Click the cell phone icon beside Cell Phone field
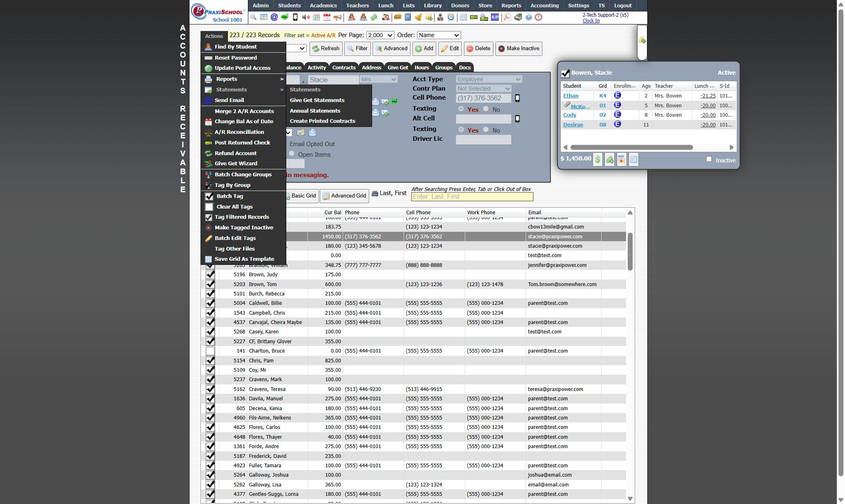The width and height of the screenshot is (845, 504). (x=517, y=98)
